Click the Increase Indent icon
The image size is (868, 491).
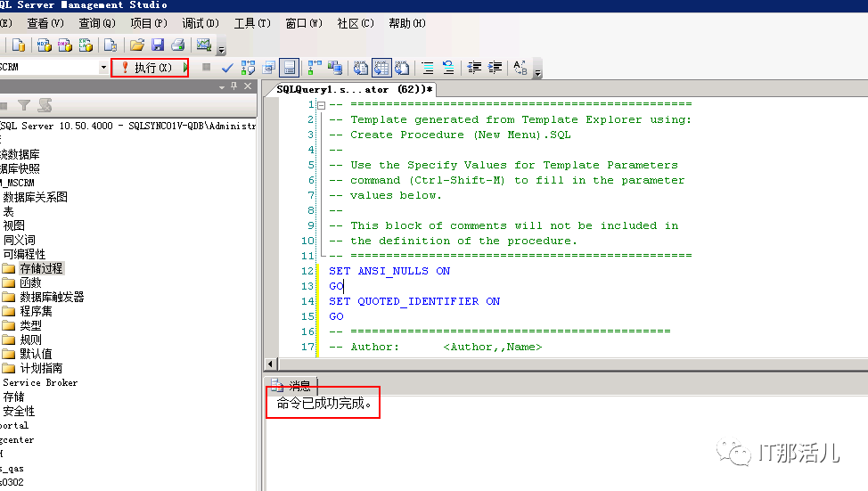click(495, 68)
